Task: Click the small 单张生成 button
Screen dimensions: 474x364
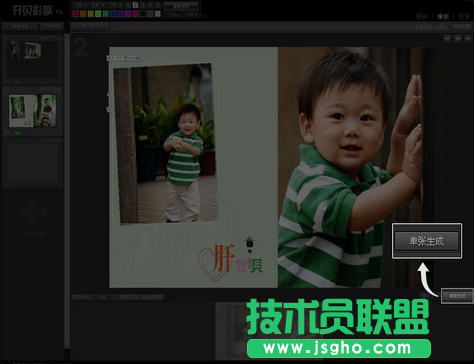Action: [x=457, y=296]
